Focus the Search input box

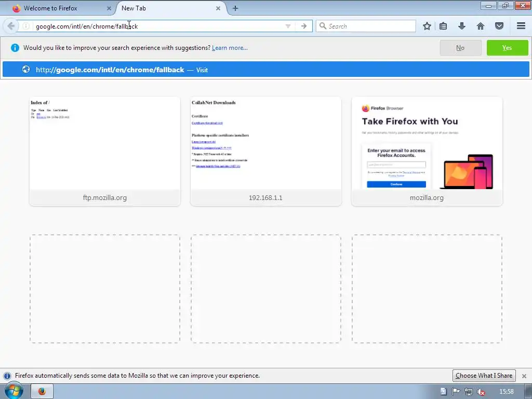click(366, 26)
